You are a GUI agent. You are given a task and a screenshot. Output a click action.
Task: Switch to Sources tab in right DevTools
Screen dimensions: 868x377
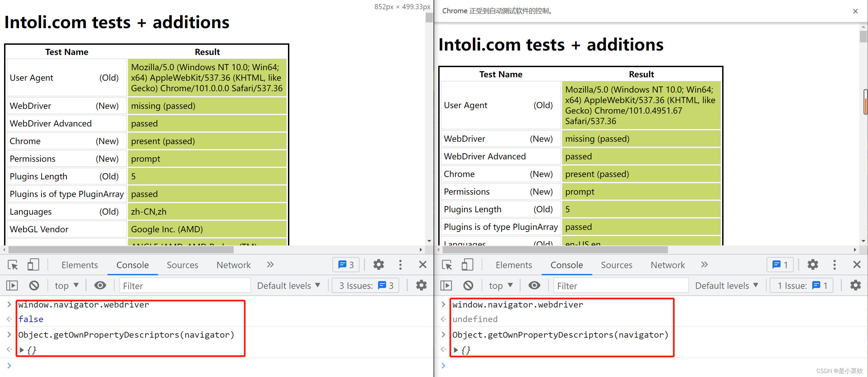pos(616,265)
